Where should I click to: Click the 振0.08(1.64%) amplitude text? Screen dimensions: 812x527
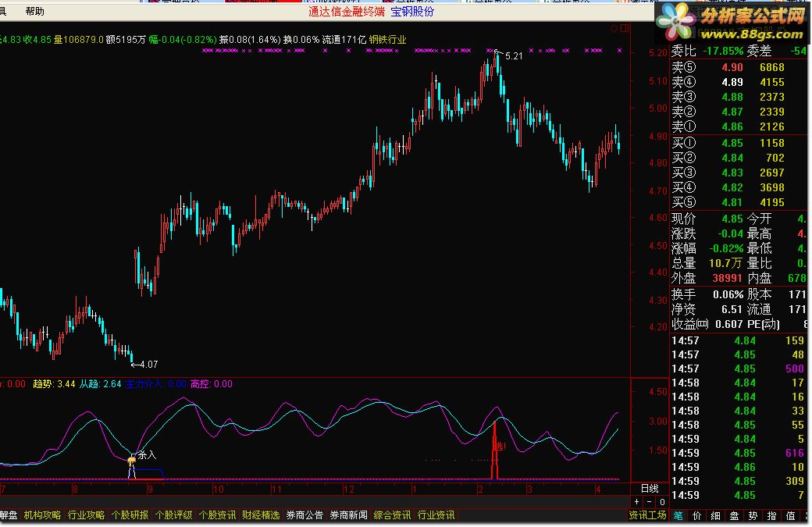[x=250, y=39]
